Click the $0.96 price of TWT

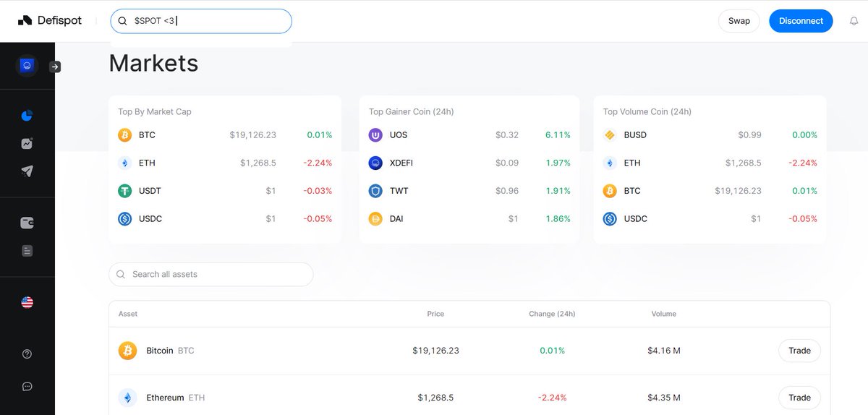coord(507,191)
